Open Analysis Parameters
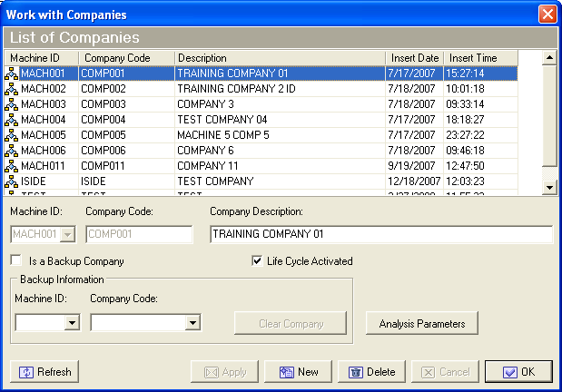Screen dimensions: 562x392 click(422, 323)
